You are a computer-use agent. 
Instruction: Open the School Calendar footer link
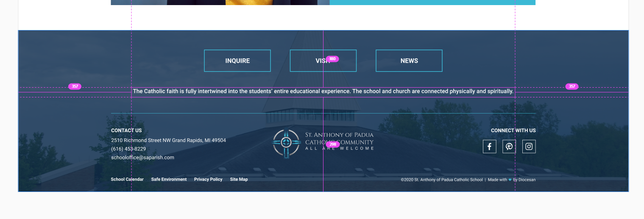[127, 180]
